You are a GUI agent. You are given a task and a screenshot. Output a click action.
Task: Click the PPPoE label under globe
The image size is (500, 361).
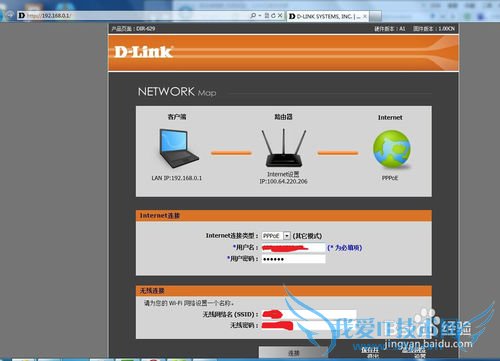tap(390, 178)
